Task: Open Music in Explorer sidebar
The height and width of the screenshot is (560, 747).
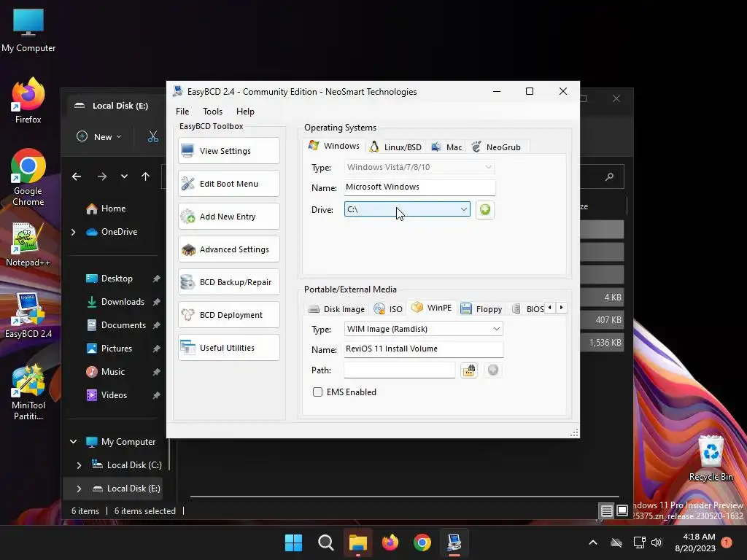Action: pos(105,372)
